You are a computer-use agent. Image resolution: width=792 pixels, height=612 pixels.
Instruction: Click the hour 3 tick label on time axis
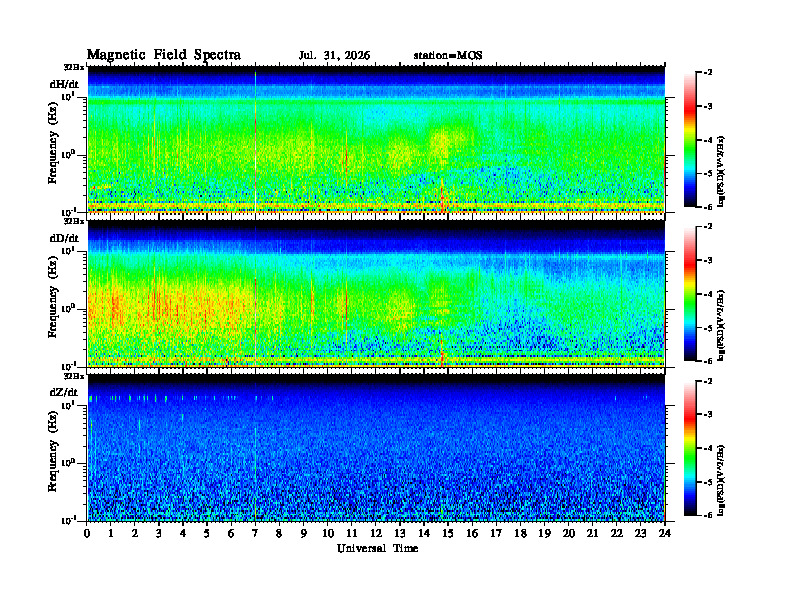click(x=159, y=534)
